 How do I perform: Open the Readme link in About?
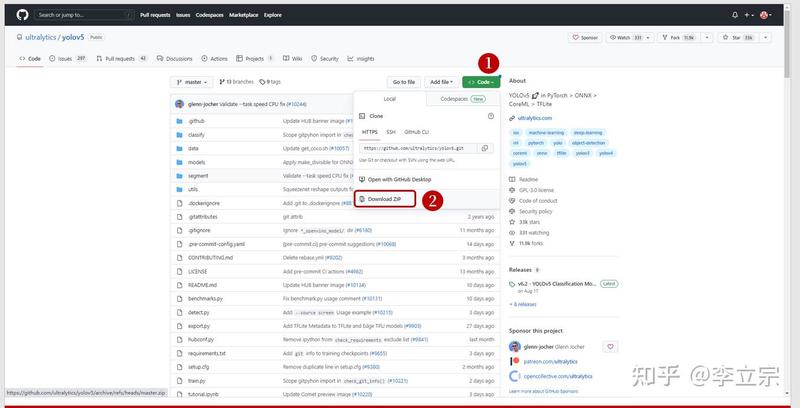pyautogui.click(x=528, y=180)
